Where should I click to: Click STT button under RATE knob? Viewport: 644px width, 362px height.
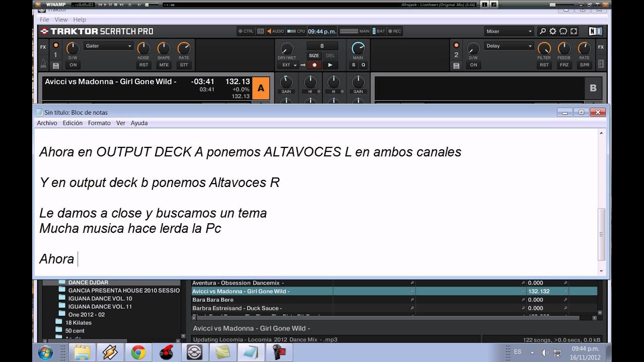pyautogui.click(x=184, y=65)
